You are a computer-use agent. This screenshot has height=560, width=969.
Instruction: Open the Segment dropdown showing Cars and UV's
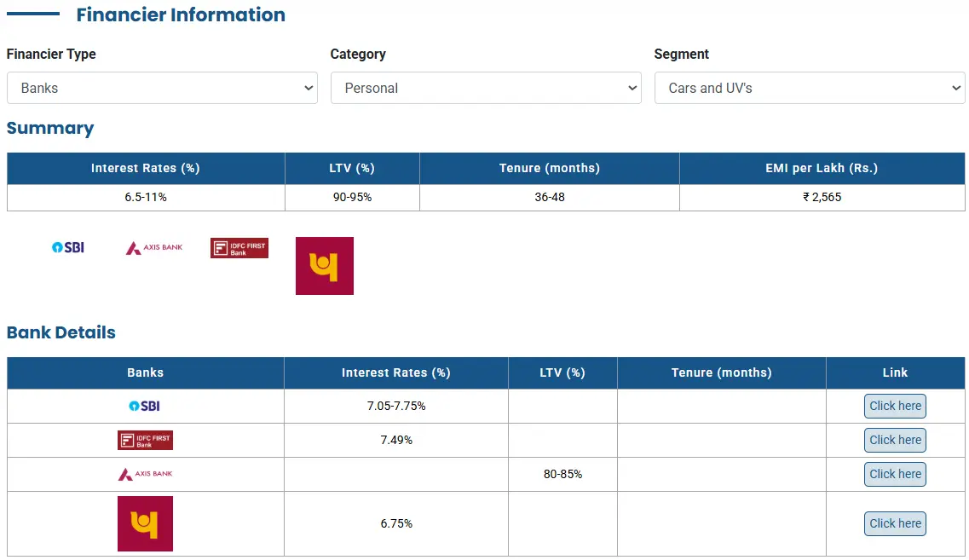click(x=810, y=88)
